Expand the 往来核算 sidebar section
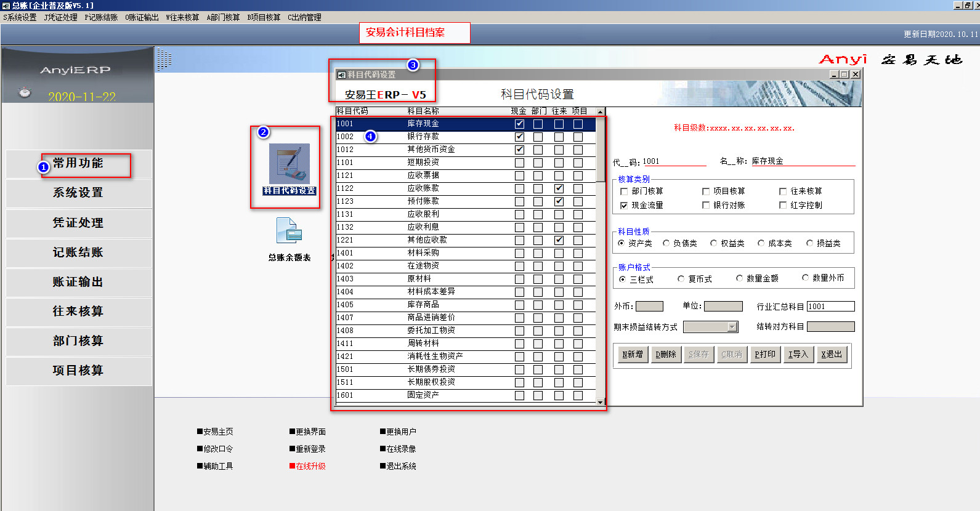The height and width of the screenshot is (511, 980). (78, 312)
